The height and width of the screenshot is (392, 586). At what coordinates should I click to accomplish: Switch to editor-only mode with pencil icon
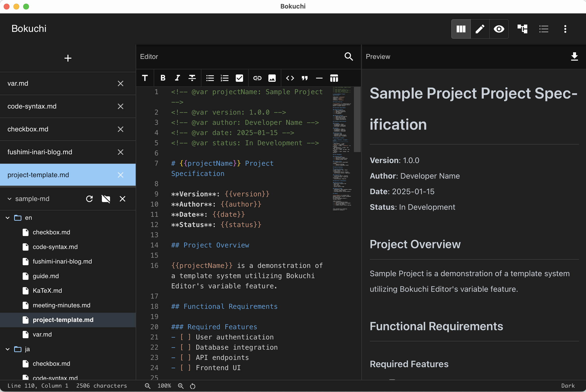[x=480, y=29]
